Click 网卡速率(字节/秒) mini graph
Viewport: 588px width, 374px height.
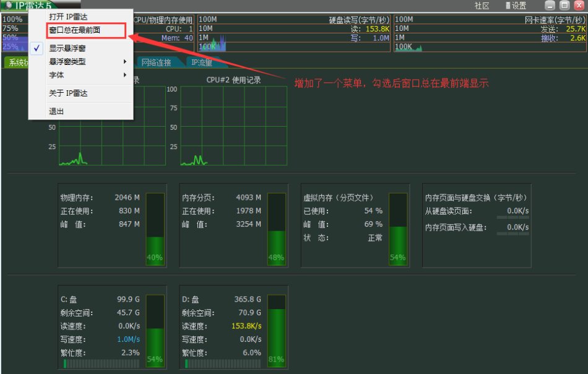point(490,33)
